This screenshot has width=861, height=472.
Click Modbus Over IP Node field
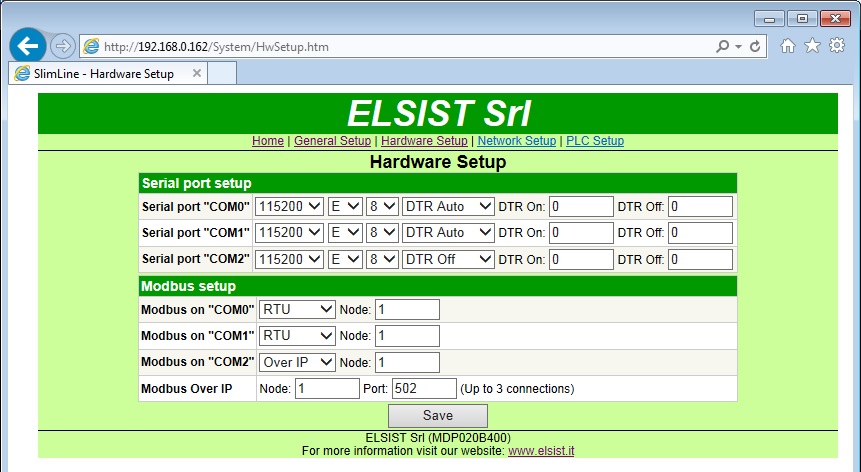point(327,389)
